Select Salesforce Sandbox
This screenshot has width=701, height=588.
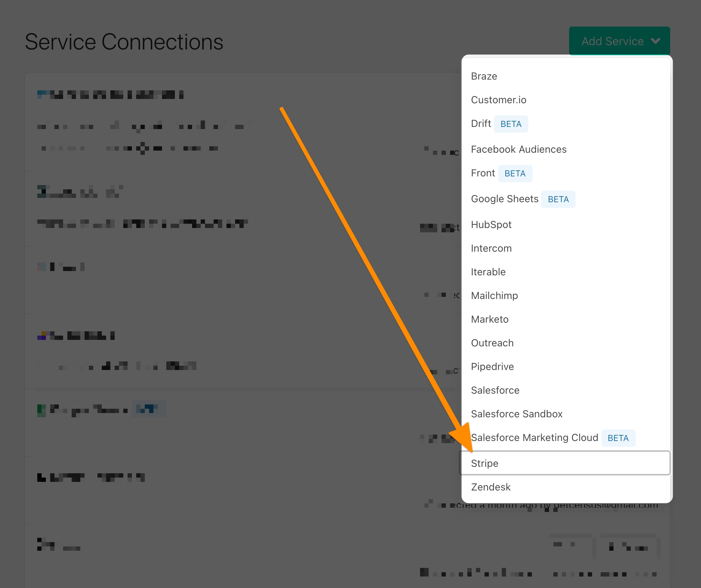[x=566, y=414]
